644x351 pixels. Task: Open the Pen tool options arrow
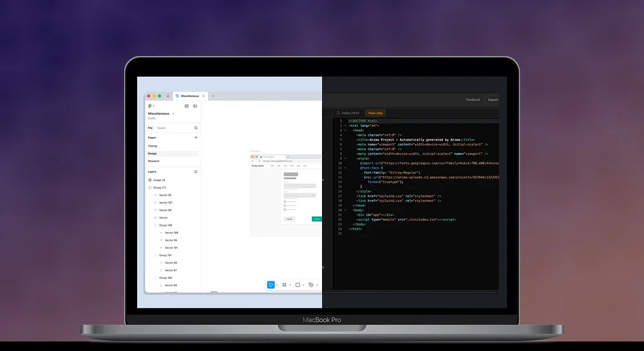tap(317, 285)
